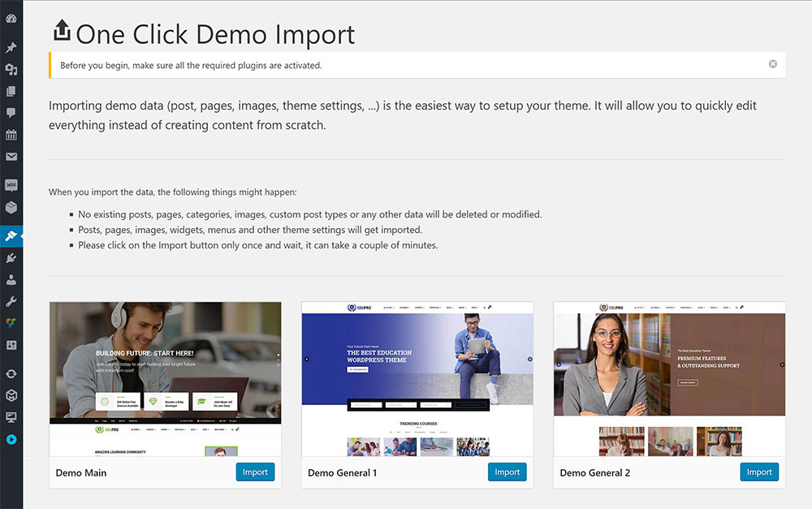812x509 pixels.
Task: Select the Posts pushpin icon
Action: (x=11, y=47)
